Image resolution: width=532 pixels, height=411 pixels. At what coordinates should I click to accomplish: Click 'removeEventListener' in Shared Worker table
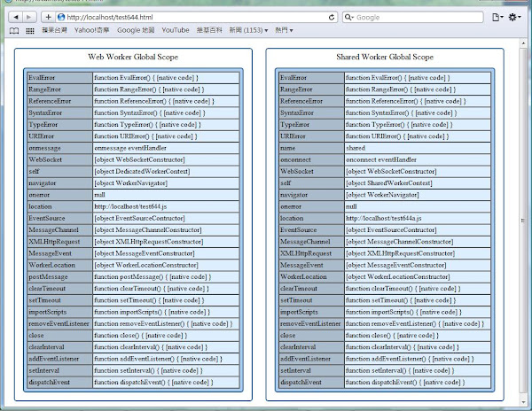tap(311, 323)
